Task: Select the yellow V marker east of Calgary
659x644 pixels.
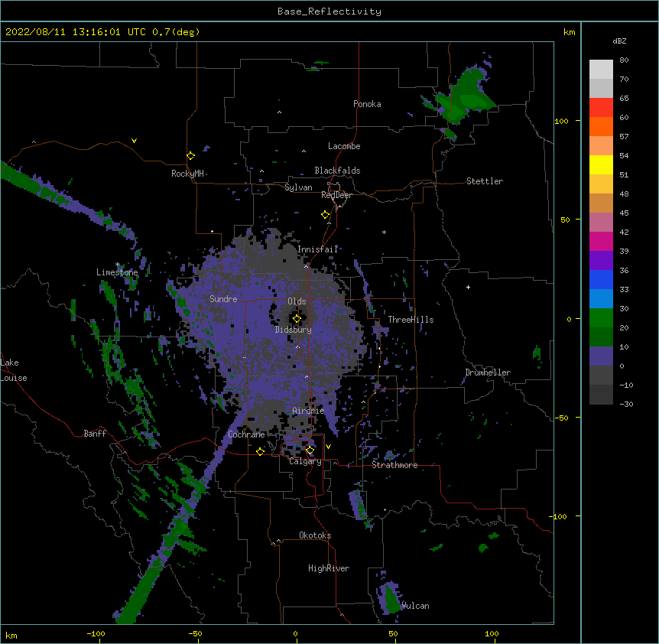Action: point(328,447)
